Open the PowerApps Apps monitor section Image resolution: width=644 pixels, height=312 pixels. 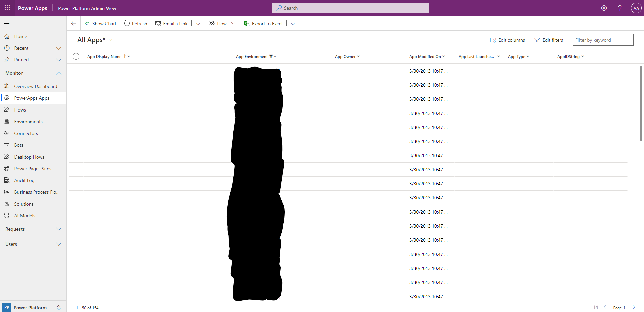click(x=32, y=98)
